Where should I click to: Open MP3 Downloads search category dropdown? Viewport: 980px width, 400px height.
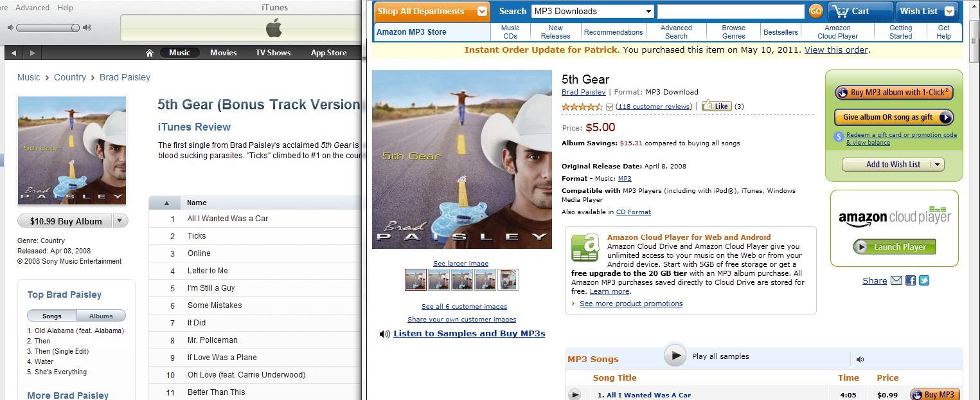648,12
